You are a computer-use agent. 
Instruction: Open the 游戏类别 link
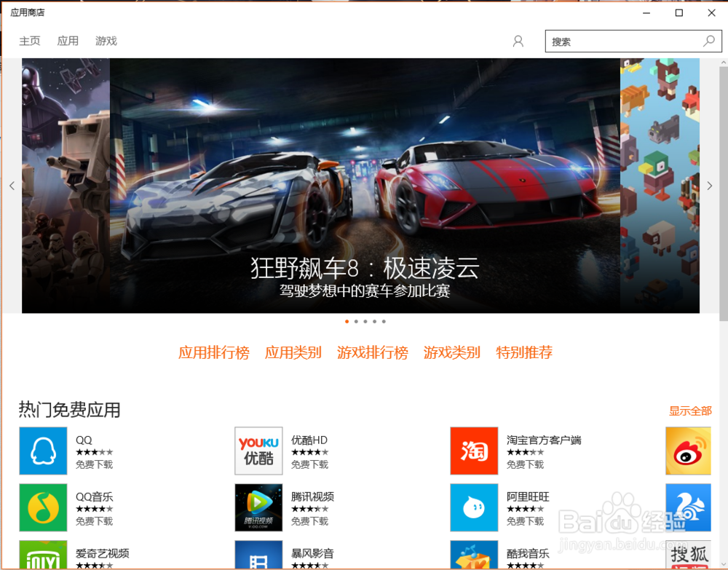[452, 352]
